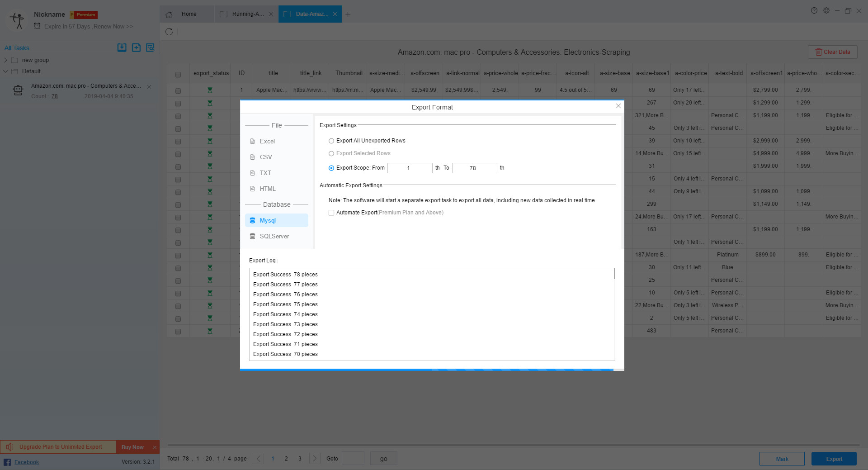Collapse the Default folder
The height and width of the screenshot is (470, 868).
click(x=5, y=71)
